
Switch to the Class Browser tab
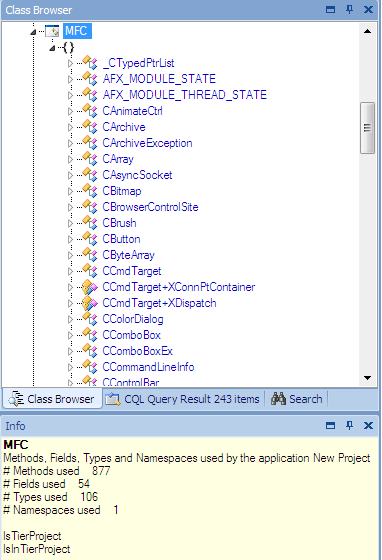52,399
